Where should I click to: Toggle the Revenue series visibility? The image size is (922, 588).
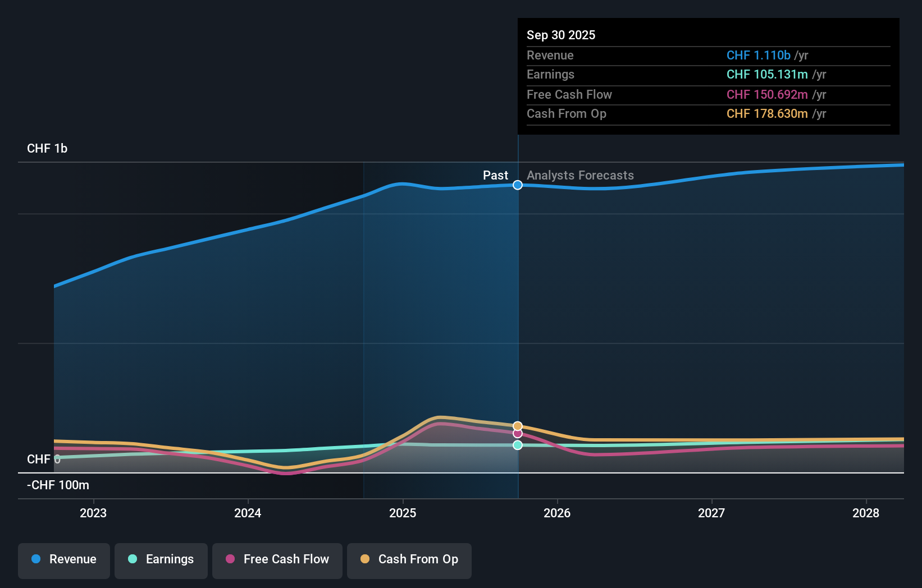pos(63,559)
